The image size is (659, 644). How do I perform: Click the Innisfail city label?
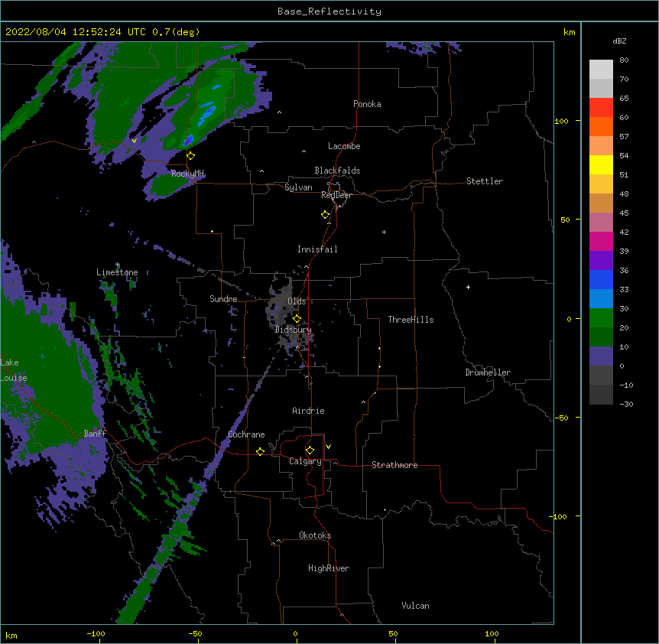pos(317,249)
